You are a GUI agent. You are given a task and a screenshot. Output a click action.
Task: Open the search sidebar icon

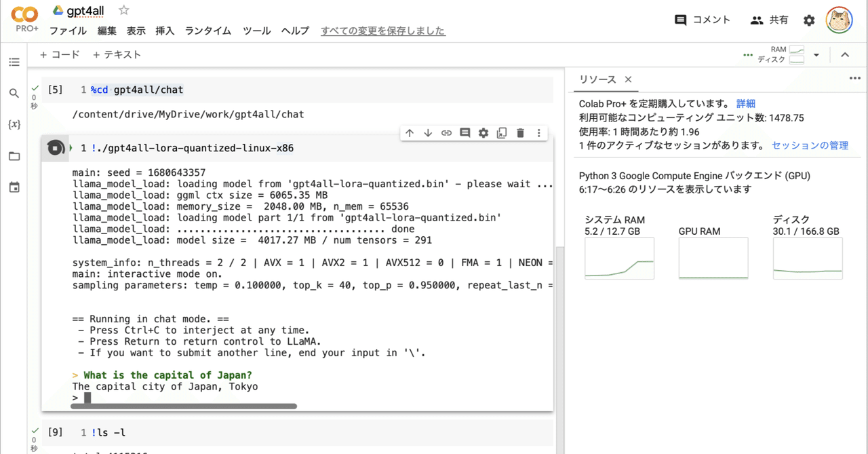pos(14,94)
